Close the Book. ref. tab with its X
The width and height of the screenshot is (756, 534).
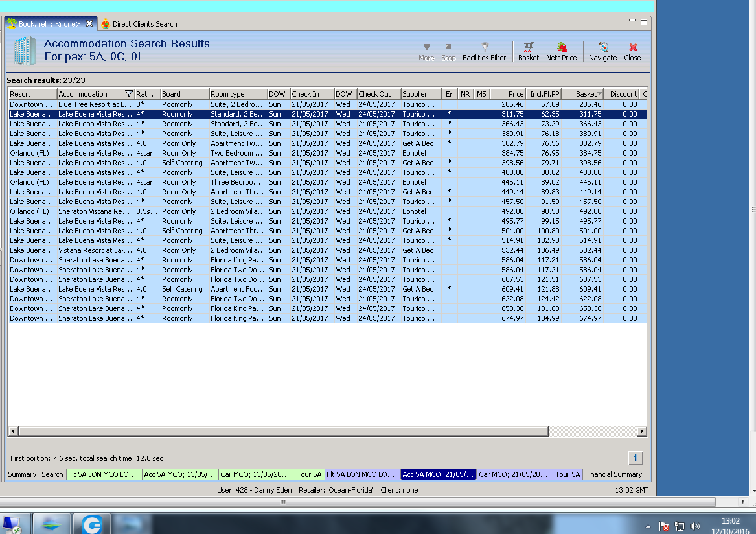click(89, 23)
